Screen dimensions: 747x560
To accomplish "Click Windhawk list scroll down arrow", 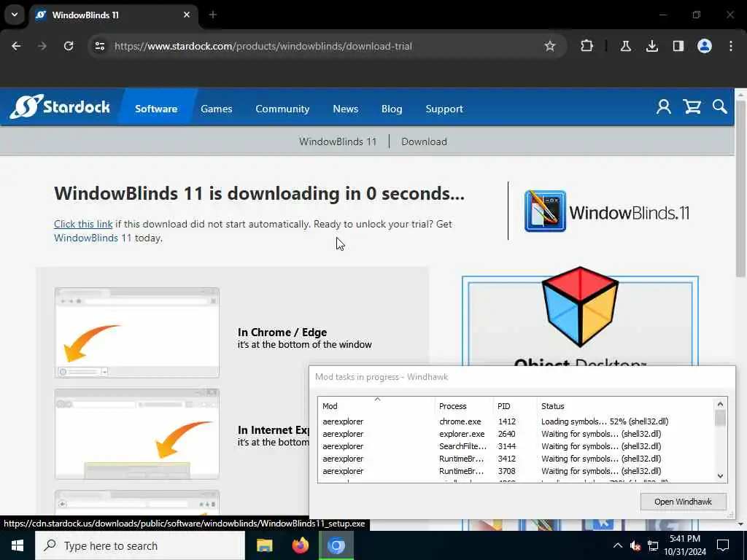I will [x=720, y=475].
